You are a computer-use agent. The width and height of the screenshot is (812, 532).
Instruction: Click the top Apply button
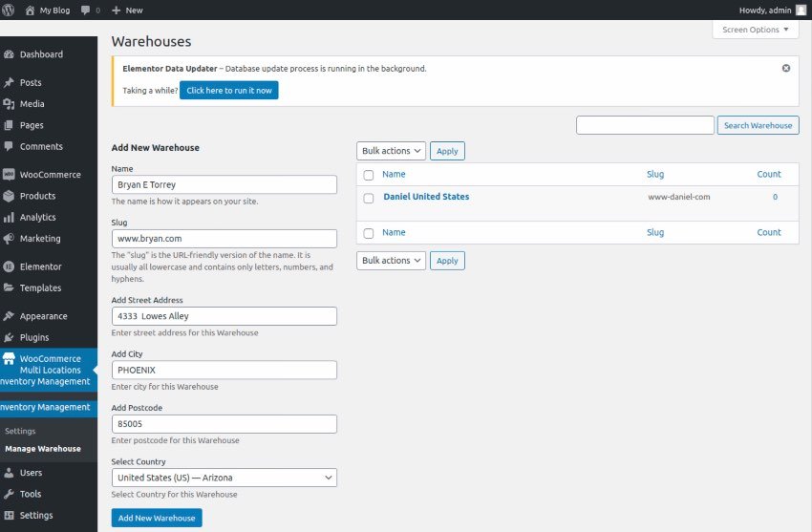(x=447, y=151)
